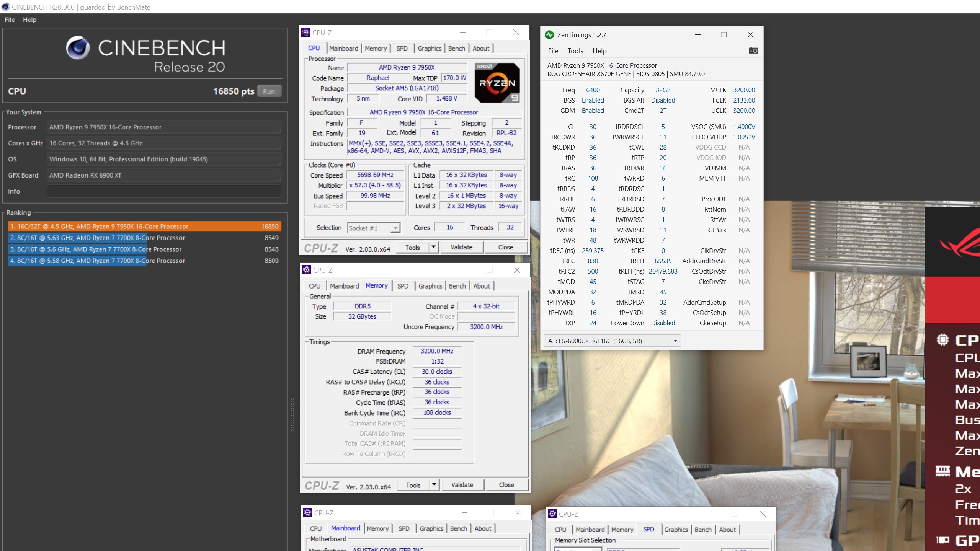Screen dimensions: 980x551
Task: Switch to Bench tab in top CPU-Z window
Action: pyautogui.click(x=456, y=48)
